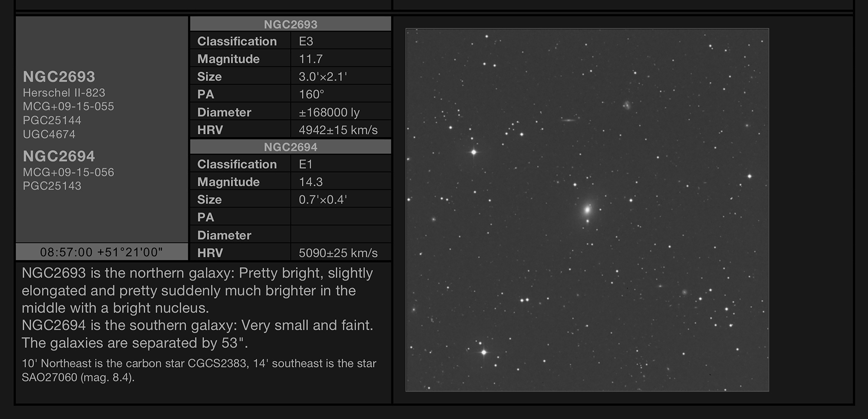Click the bright galaxy in the image center
This screenshot has width=868, height=419.
587,210
